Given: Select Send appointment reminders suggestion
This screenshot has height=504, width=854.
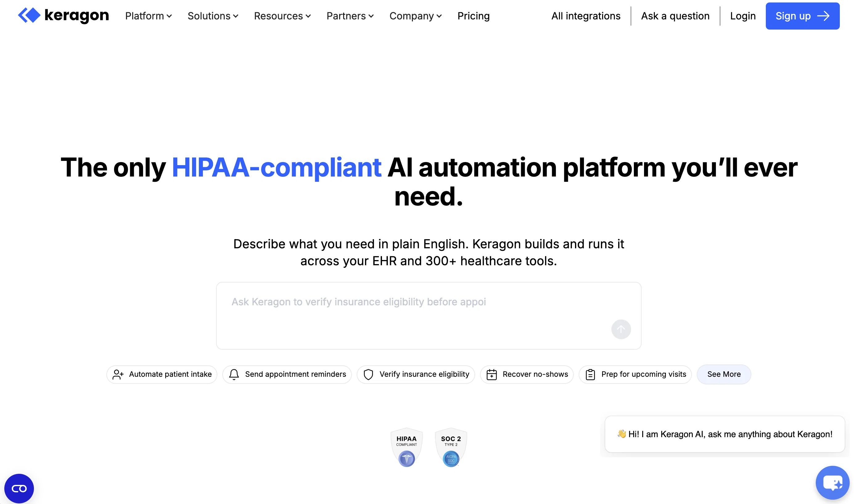Looking at the screenshot, I should (x=287, y=374).
